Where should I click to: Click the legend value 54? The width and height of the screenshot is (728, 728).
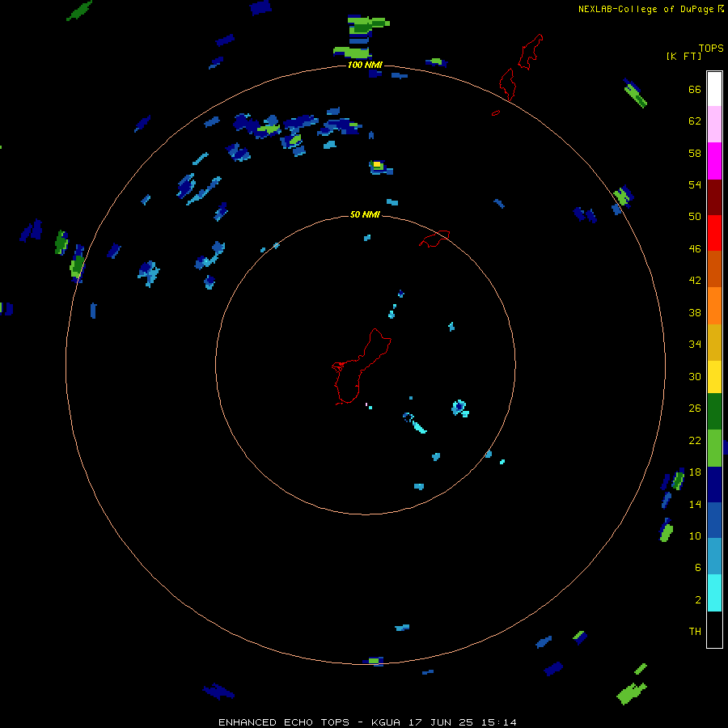[x=695, y=184]
